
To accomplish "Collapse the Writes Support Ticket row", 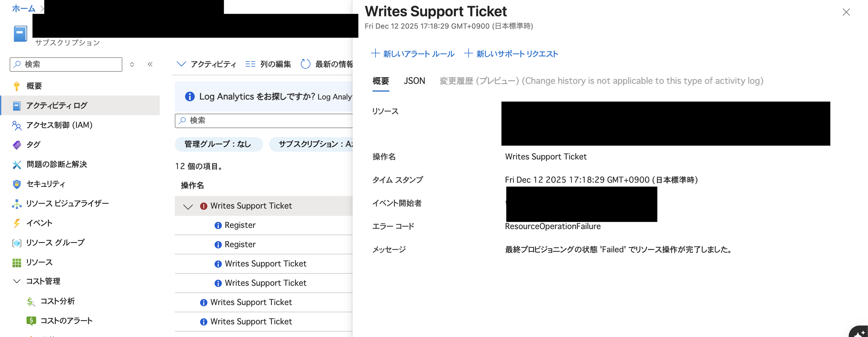I will [x=188, y=206].
